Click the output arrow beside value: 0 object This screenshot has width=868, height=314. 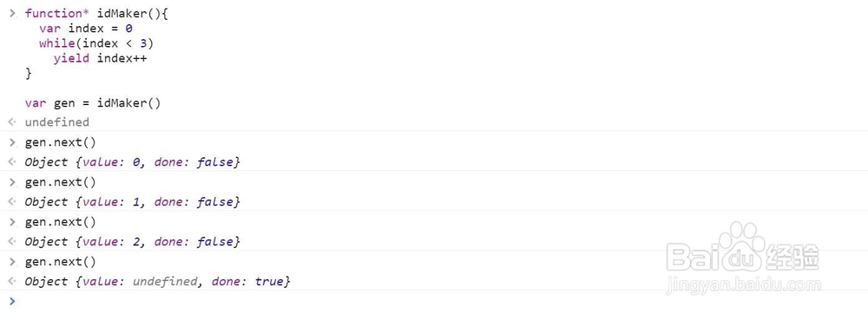(x=12, y=162)
